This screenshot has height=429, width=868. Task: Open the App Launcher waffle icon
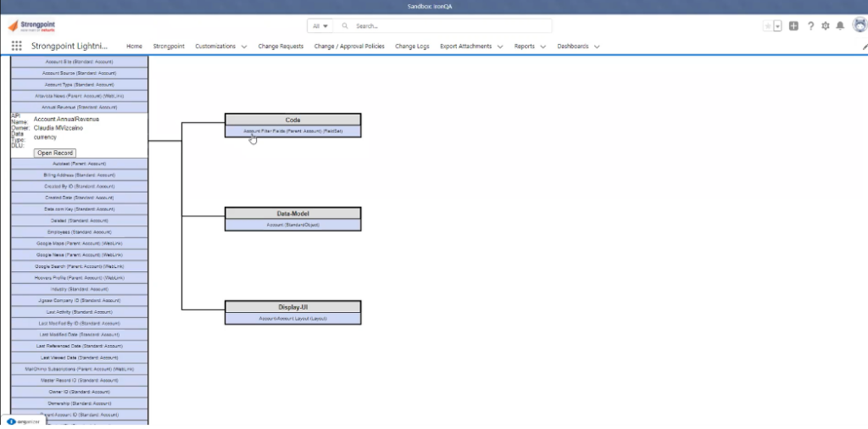click(16, 46)
